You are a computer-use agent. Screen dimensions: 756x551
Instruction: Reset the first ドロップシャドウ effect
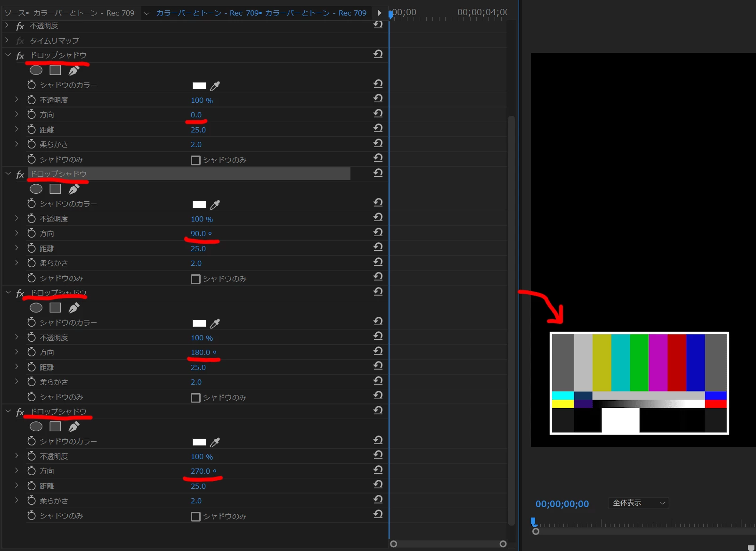pyautogui.click(x=378, y=54)
